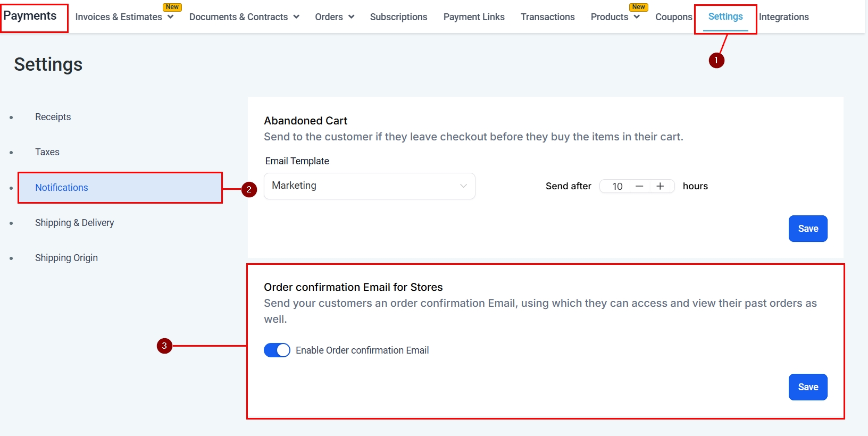Switch to the Transactions tab
This screenshot has width=868, height=436.
tap(547, 17)
